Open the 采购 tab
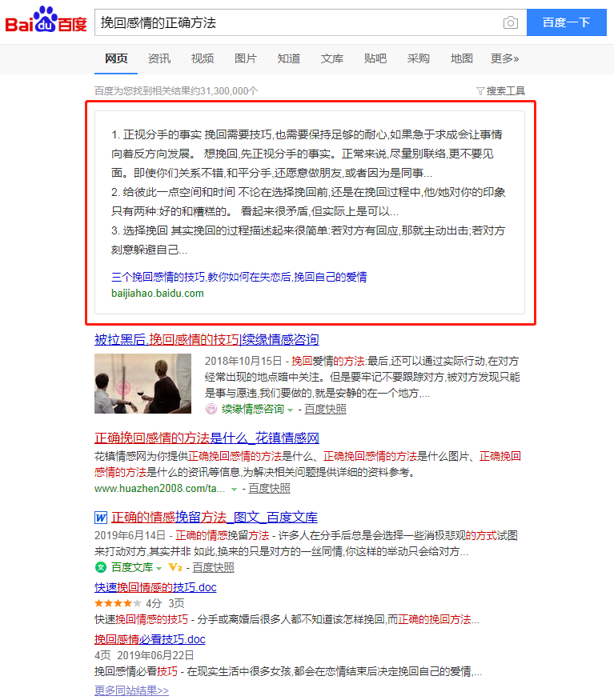 (x=418, y=58)
